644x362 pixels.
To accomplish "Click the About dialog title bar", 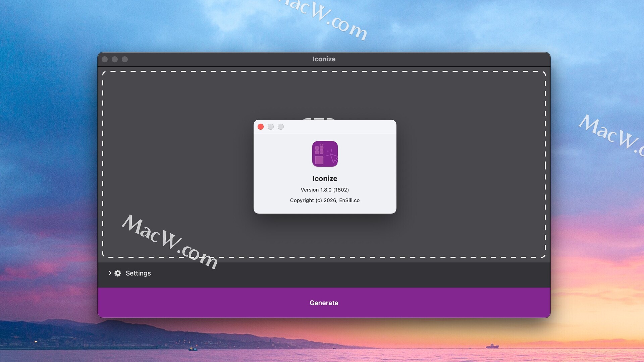I will coord(339,127).
